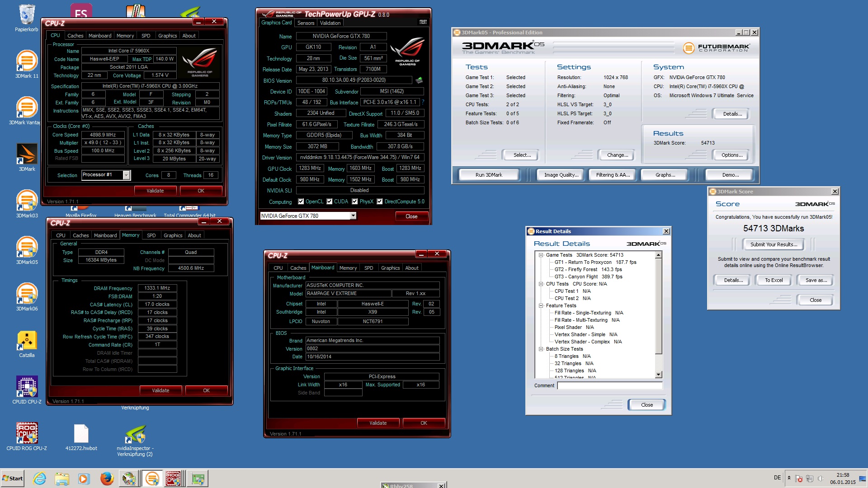
Task: Collapse the Feature Tests tree node
Action: (x=541, y=305)
